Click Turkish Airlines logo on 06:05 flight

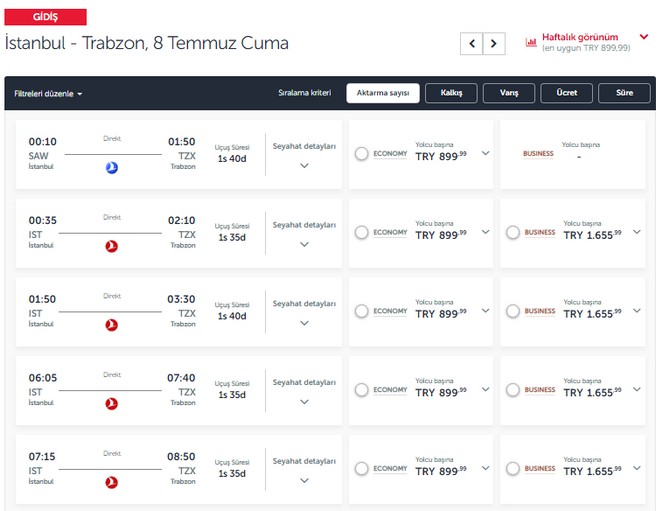112,403
